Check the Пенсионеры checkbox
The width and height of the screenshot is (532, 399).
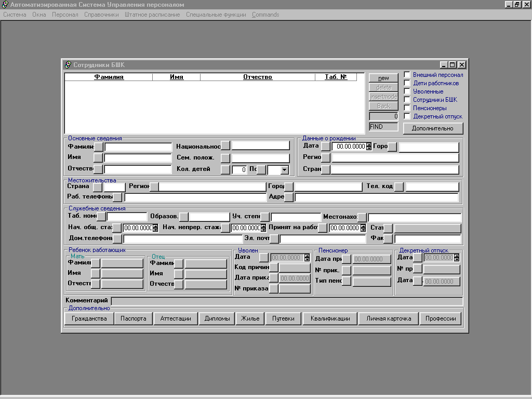pyautogui.click(x=407, y=108)
